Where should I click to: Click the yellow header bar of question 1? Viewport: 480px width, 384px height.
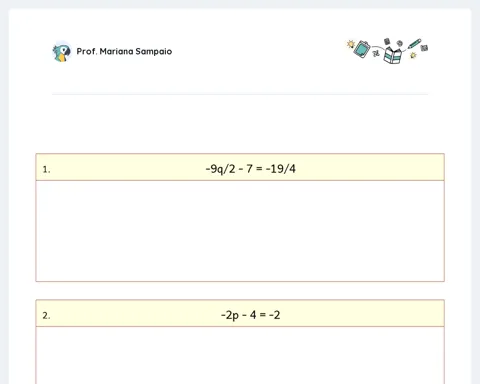coord(240,167)
